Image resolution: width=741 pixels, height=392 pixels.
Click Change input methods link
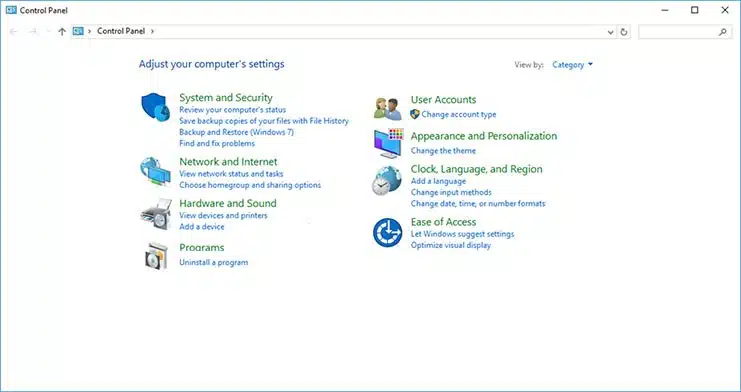451,192
